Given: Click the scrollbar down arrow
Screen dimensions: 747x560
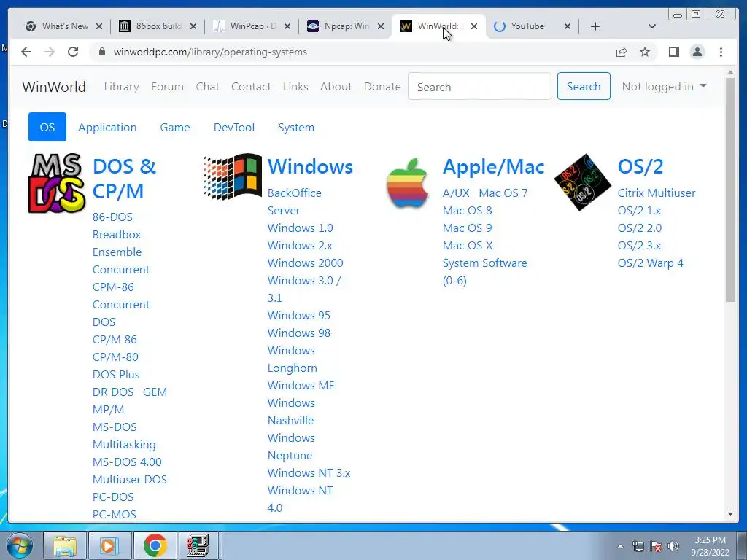Looking at the screenshot, I should click(730, 514).
